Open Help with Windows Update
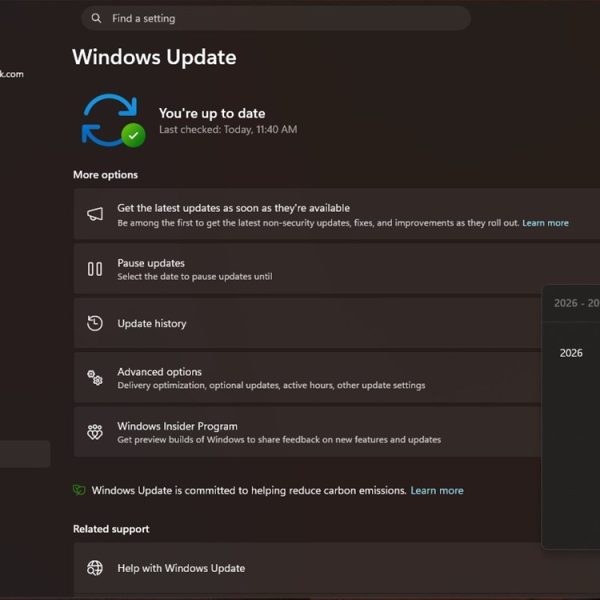This screenshot has height=600, width=600. pyautogui.click(x=337, y=568)
